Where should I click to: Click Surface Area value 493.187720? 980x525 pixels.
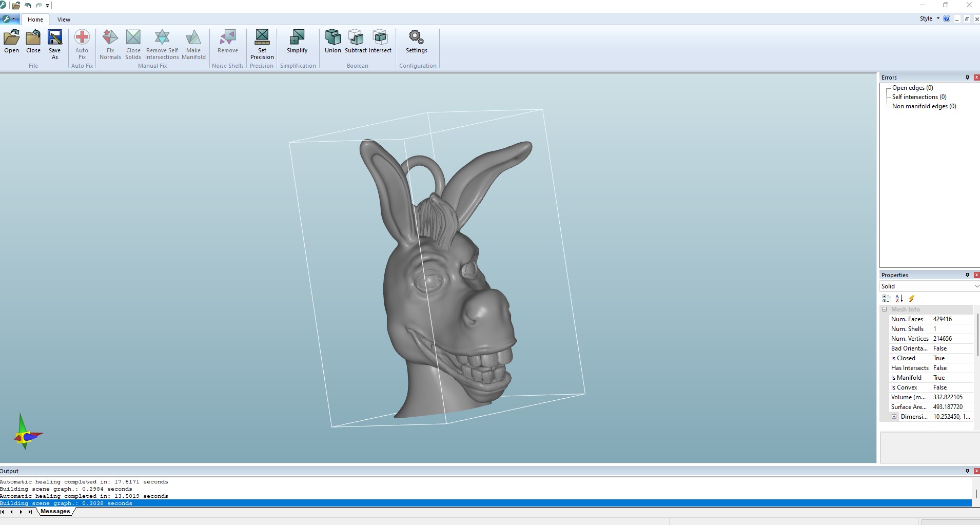point(948,407)
